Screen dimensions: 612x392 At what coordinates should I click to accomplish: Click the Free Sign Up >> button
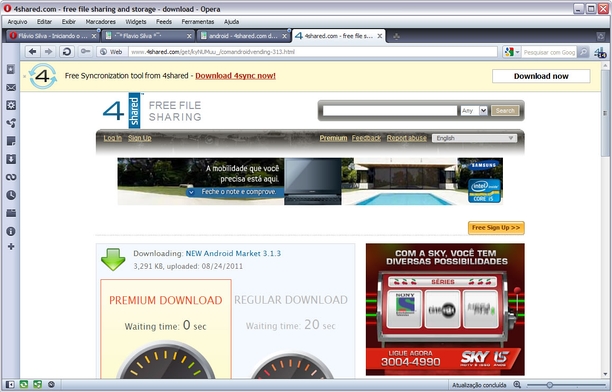click(496, 228)
